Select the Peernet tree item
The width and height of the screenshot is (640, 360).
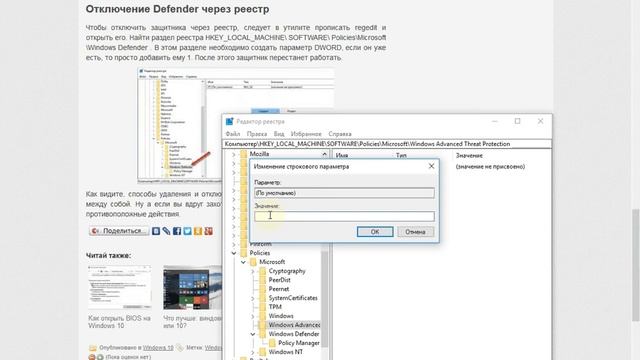coord(279,289)
